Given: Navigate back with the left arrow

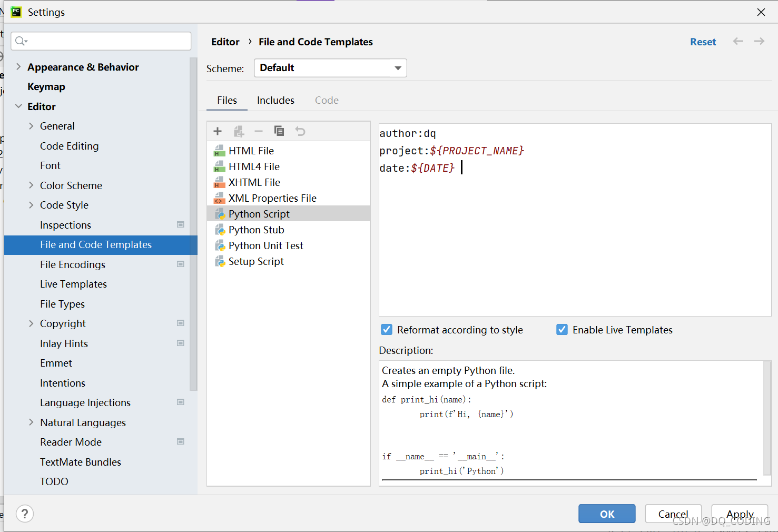Looking at the screenshot, I should click(x=738, y=41).
